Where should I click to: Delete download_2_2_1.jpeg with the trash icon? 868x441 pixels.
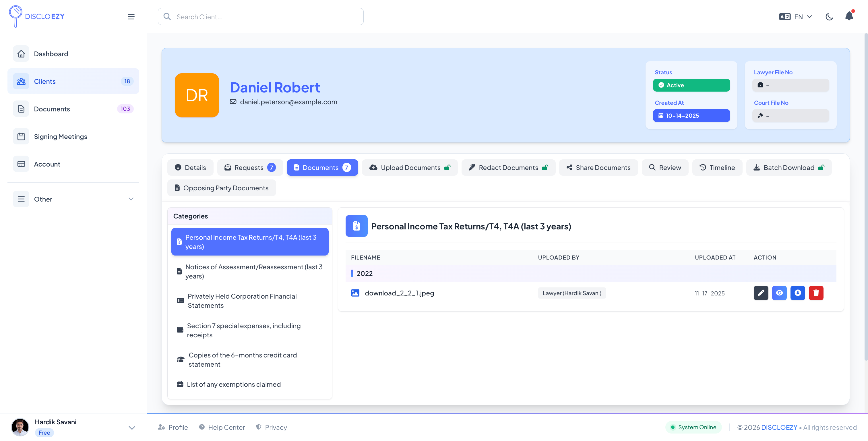pos(816,293)
